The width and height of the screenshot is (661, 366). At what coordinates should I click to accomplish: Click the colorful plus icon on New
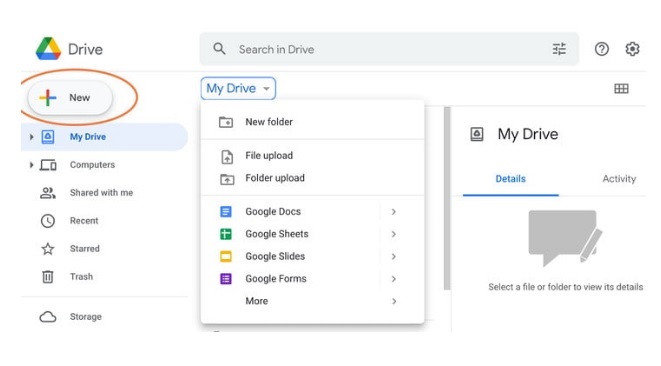pos(48,97)
